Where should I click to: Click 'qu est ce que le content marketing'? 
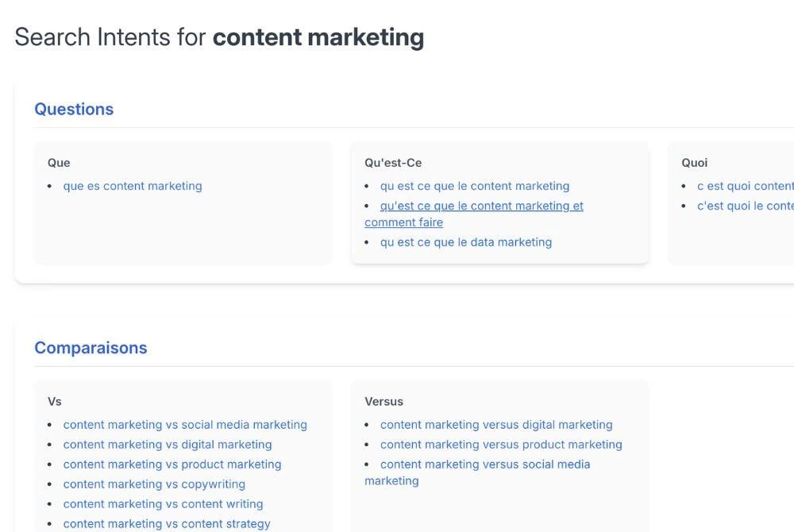(475, 186)
